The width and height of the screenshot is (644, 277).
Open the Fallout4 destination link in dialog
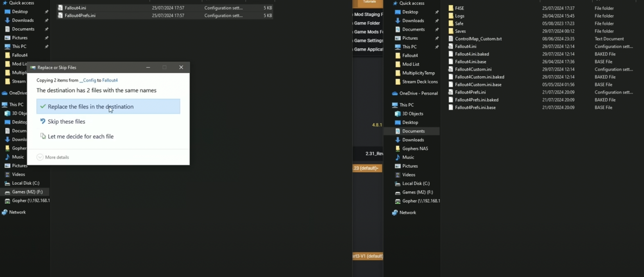pyautogui.click(x=110, y=80)
